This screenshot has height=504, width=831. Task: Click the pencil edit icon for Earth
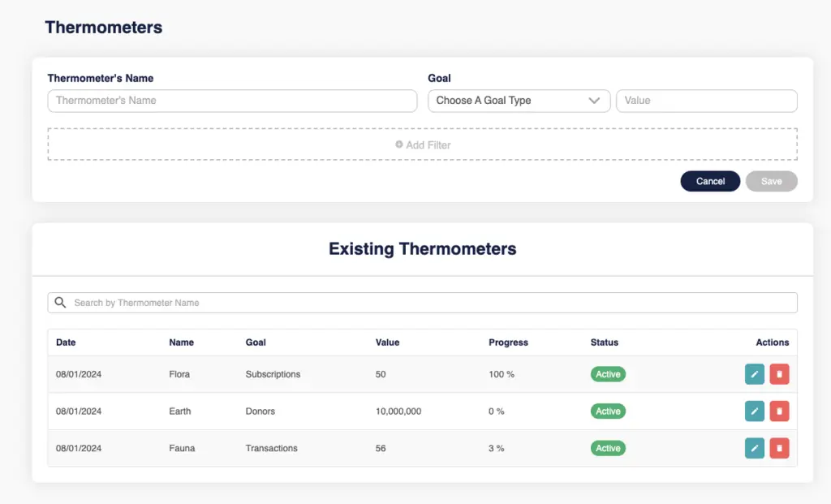tap(755, 411)
